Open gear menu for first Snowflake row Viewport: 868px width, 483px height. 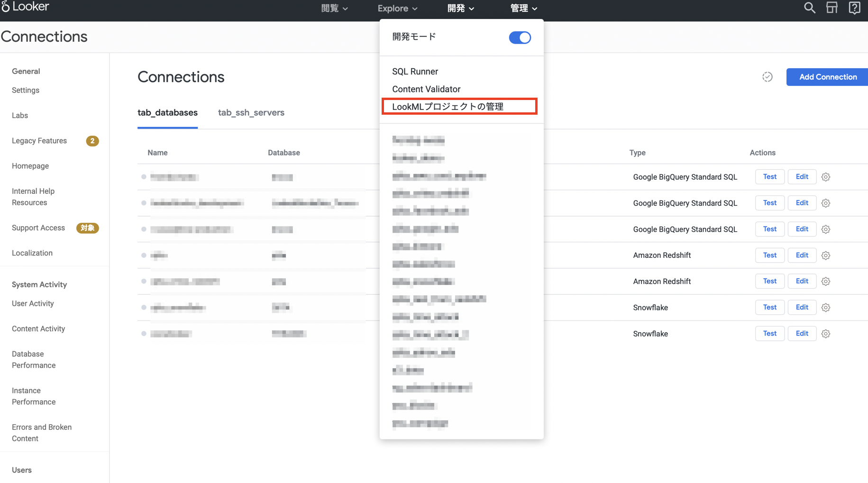826,308
